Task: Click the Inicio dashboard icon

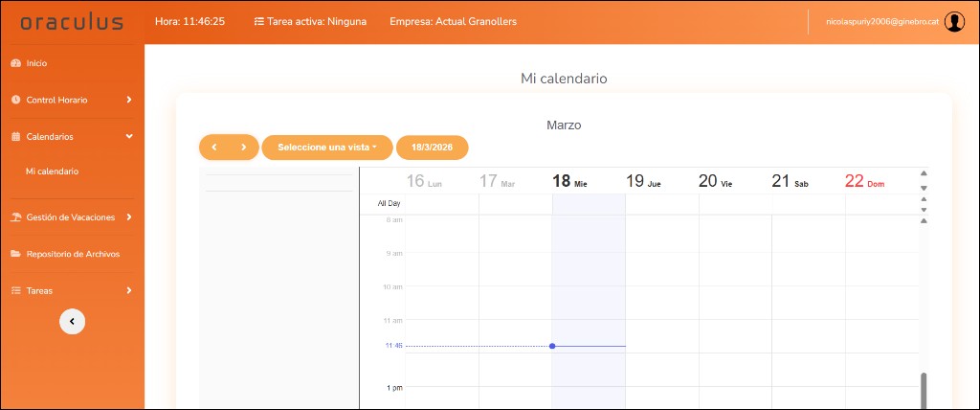Action: pos(16,63)
